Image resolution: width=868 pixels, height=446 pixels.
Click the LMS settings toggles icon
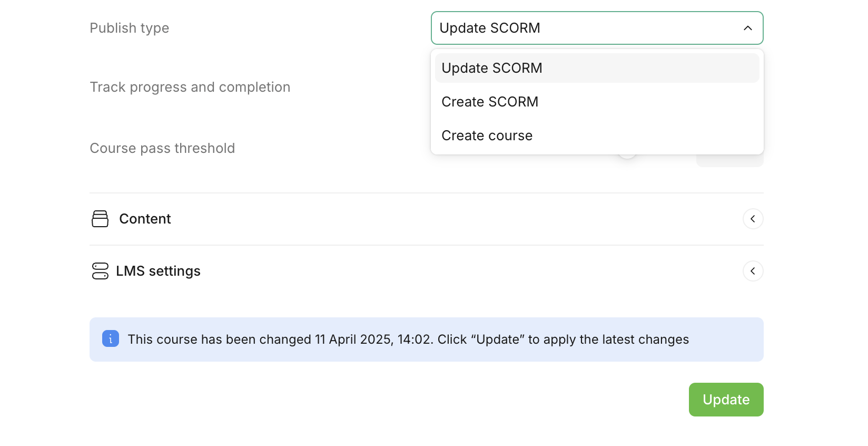click(100, 271)
